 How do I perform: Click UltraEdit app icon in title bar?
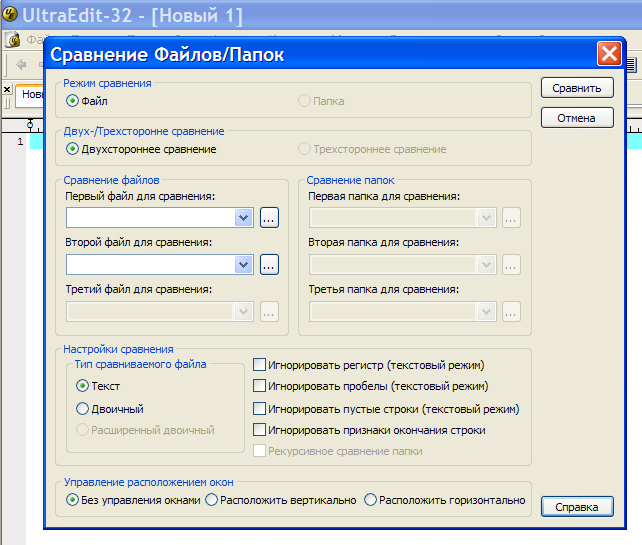click(10, 14)
